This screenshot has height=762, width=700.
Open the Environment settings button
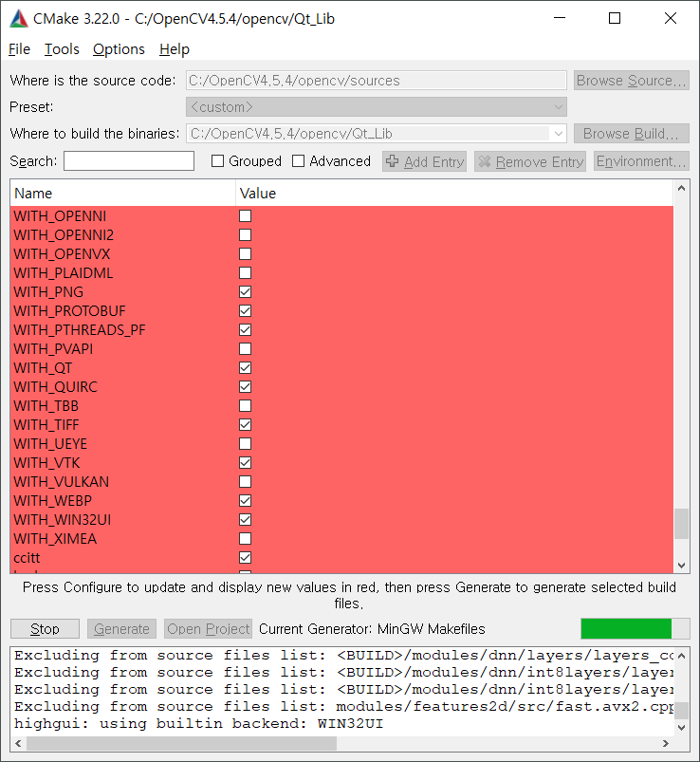[x=641, y=161]
